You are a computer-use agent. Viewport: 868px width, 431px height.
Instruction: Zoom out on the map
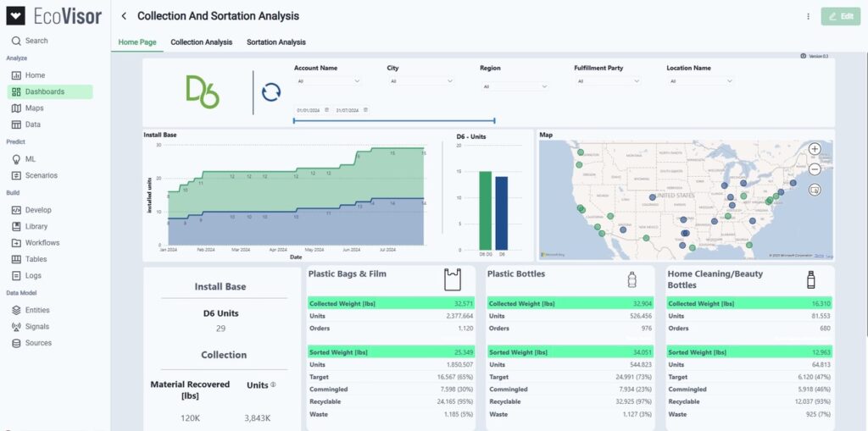click(815, 169)
